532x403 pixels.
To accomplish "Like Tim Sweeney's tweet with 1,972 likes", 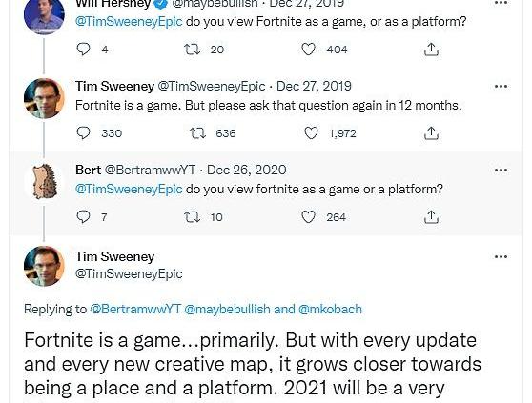I will [x=311, y=133].
